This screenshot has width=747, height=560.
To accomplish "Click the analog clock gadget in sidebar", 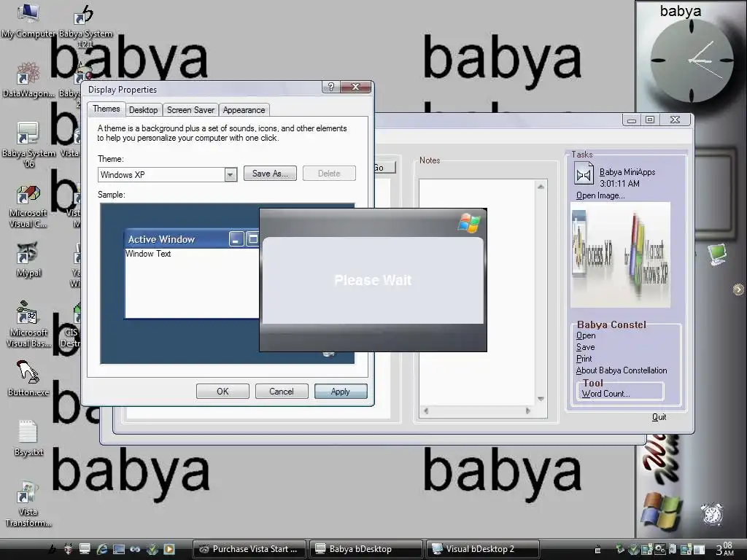I will [692, 61].
